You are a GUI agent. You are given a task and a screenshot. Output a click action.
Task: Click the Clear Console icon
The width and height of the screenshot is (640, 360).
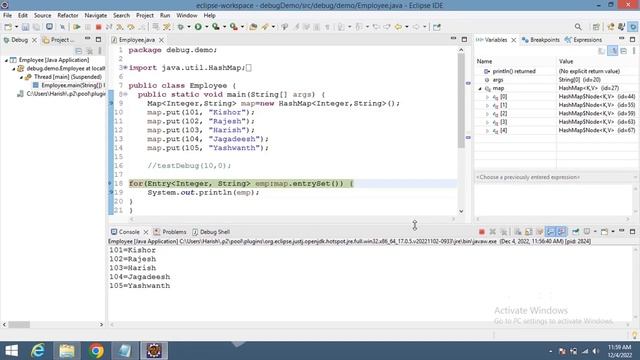pos(518,232)
